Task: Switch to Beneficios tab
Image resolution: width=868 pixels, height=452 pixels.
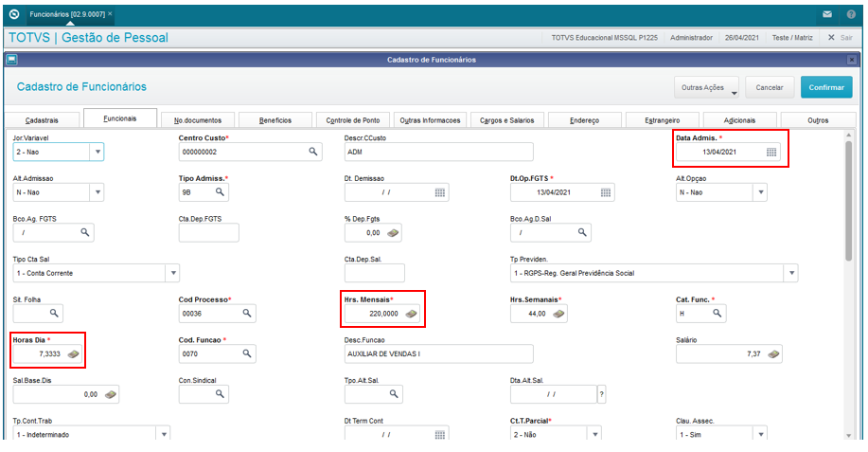Action: (275, 120)
